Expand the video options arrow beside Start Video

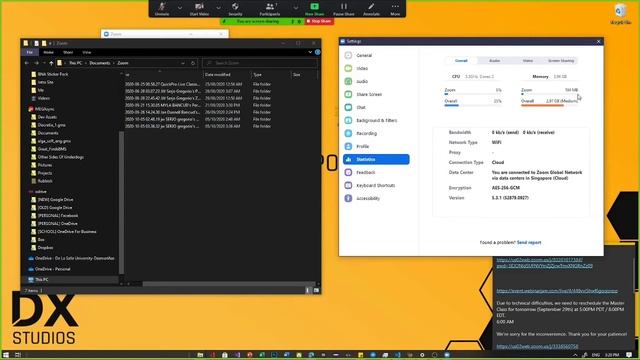[x=218, y=7]
